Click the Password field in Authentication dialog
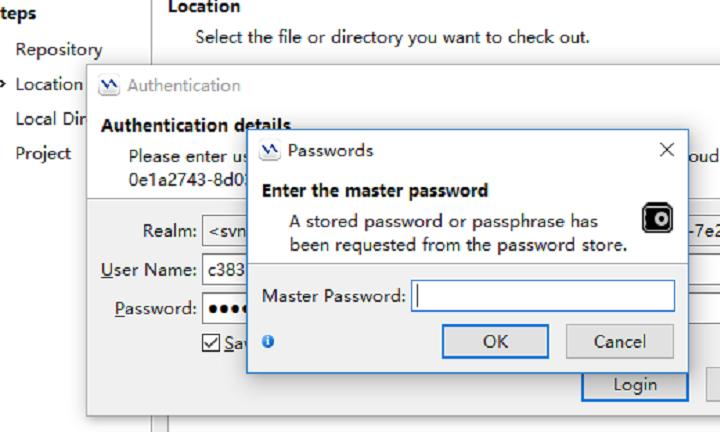The image size is (720, 432). pyautogui.click(x=225, y=308)
